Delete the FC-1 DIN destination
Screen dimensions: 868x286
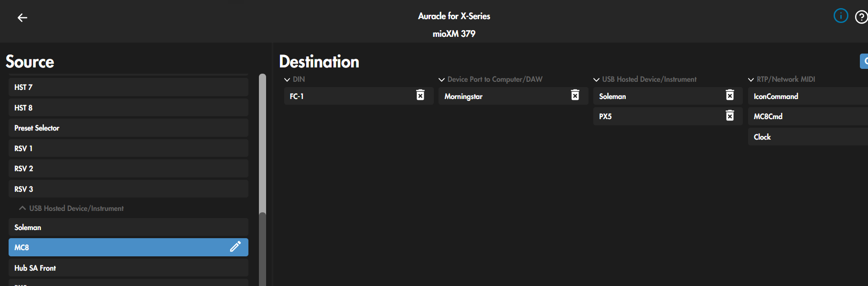click(x=420, y=96)
